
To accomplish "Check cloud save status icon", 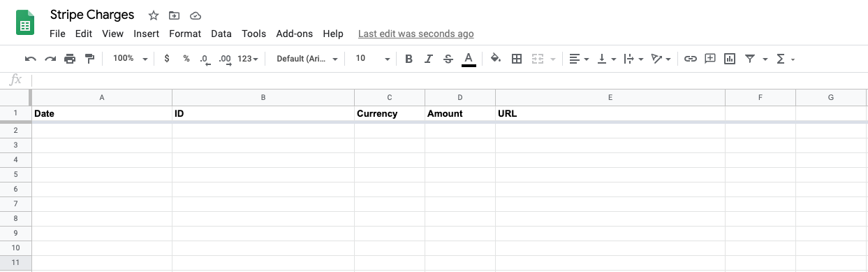I will [x=196, y=15].
